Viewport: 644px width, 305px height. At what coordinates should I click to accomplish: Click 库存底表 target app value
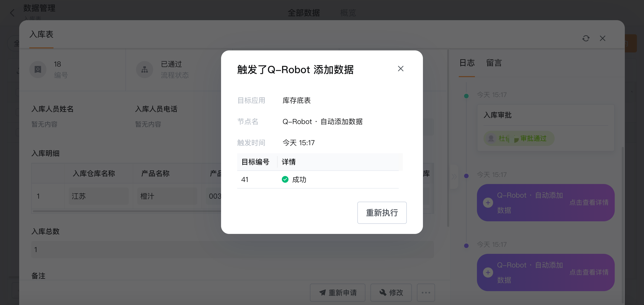(x=297, y=101)
